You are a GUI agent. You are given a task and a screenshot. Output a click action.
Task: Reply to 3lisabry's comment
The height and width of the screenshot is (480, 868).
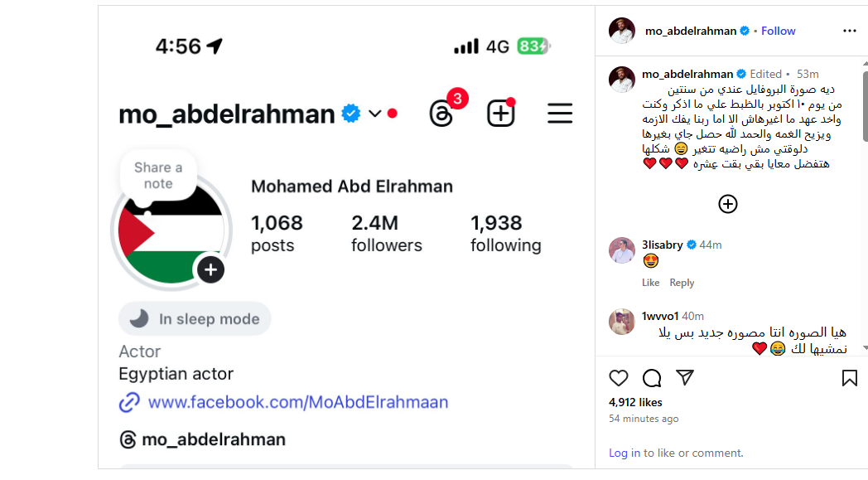[x=682, y=282]
